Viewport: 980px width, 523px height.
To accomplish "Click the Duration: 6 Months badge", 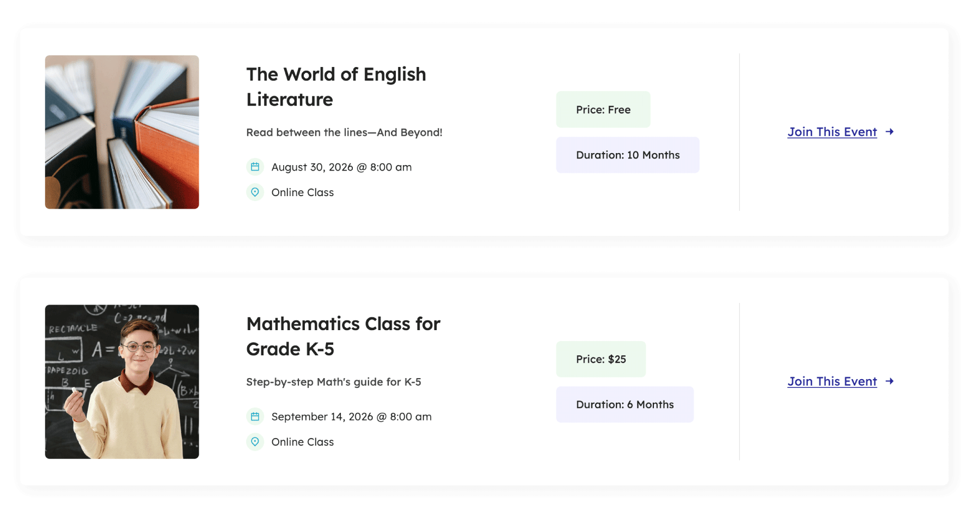I will pyautogui.click(x=625, y=405).
